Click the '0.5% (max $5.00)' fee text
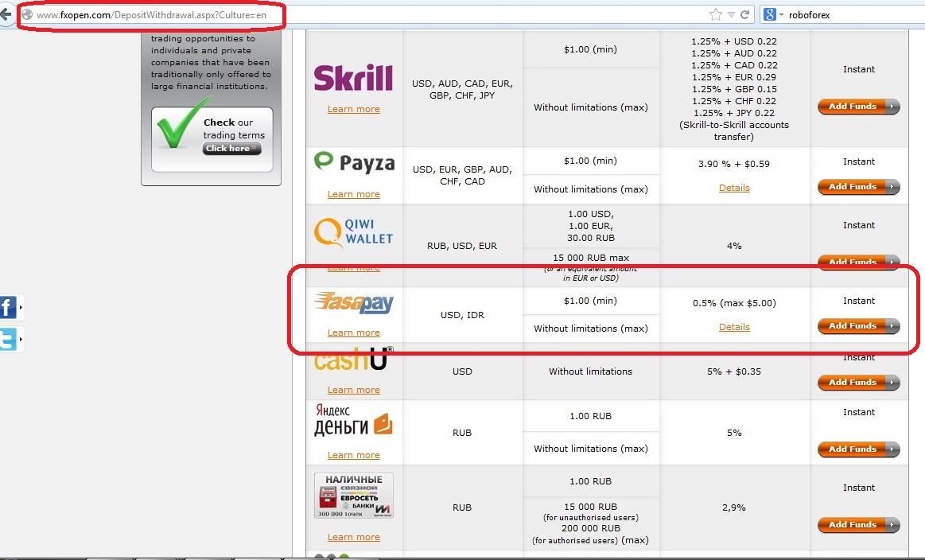Viewport: 925px width, 560px height. point(734,303)
